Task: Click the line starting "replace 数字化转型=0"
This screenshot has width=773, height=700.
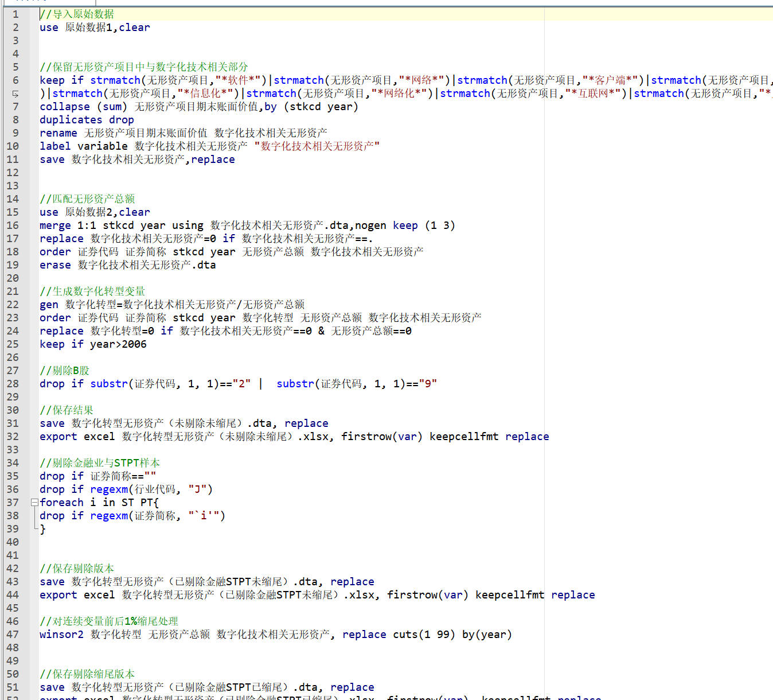Action: click(x=225, y=330)
